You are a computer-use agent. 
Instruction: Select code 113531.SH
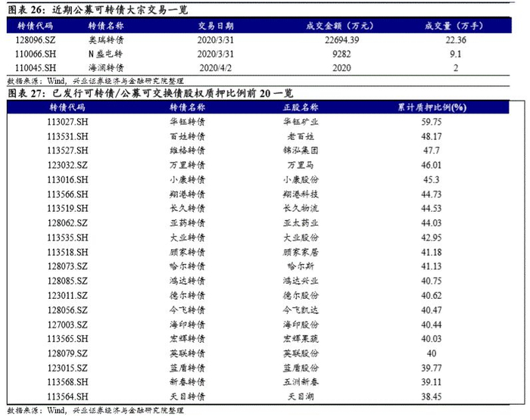[x=67, y=136]
